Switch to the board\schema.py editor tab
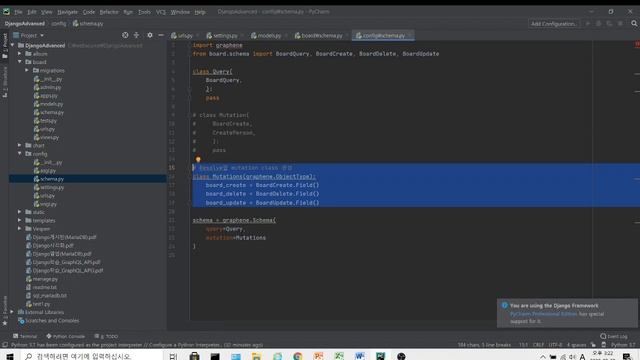This screenshot has width=640, height=360. [x=321, y=36]
